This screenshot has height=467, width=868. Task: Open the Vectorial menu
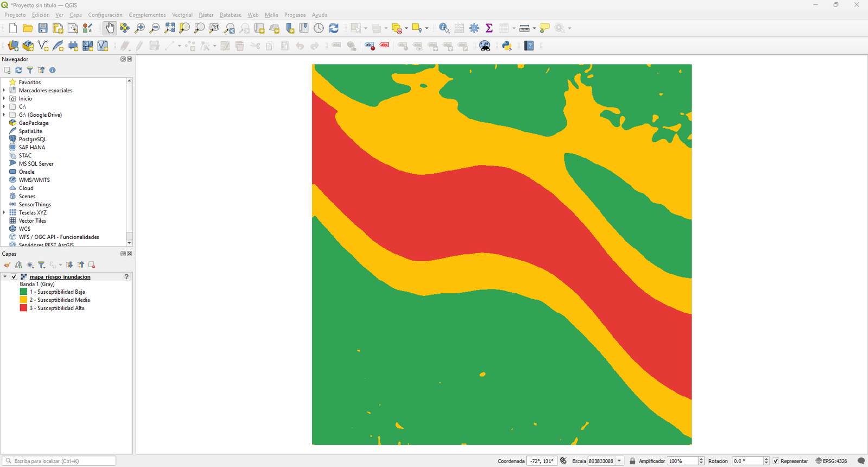click(x=182, y=15)
